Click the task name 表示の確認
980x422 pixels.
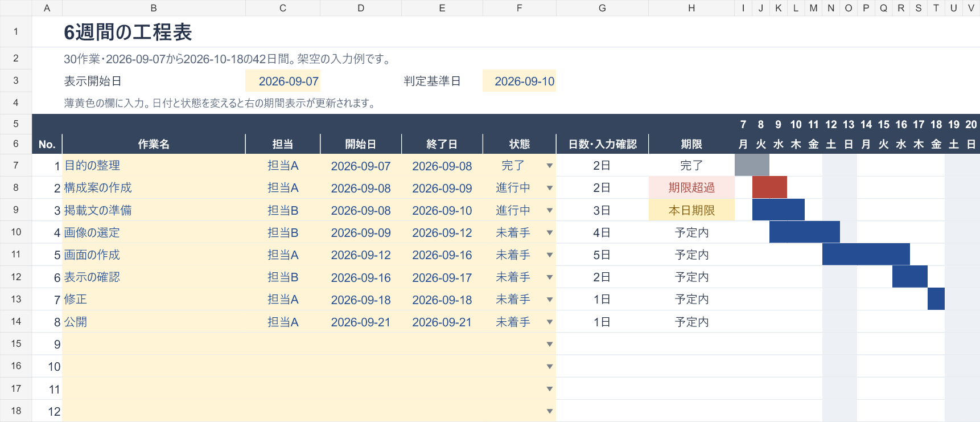tap(92, 277)
